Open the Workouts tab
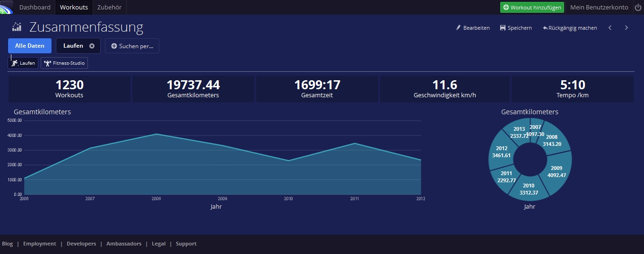This screenshot has height=254, width=644. [74, 7]
